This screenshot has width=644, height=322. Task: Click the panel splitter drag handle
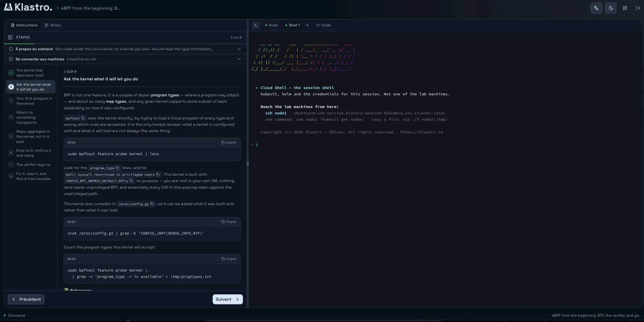[x=248, y=164]
